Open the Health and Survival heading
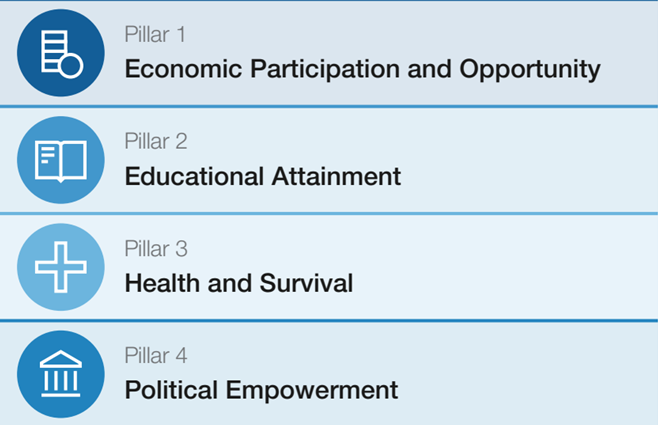 pyautogui.click(x=238, y=283)
